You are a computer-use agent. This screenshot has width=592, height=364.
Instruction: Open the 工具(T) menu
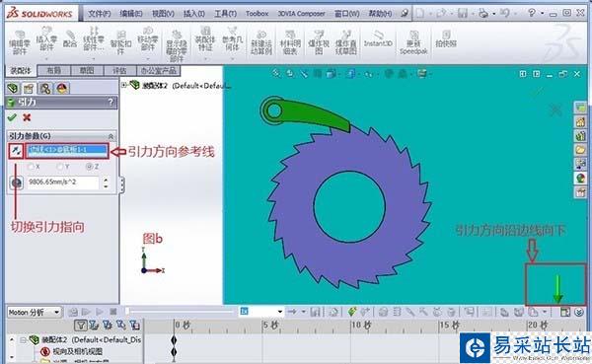click(x=225, y=14)
